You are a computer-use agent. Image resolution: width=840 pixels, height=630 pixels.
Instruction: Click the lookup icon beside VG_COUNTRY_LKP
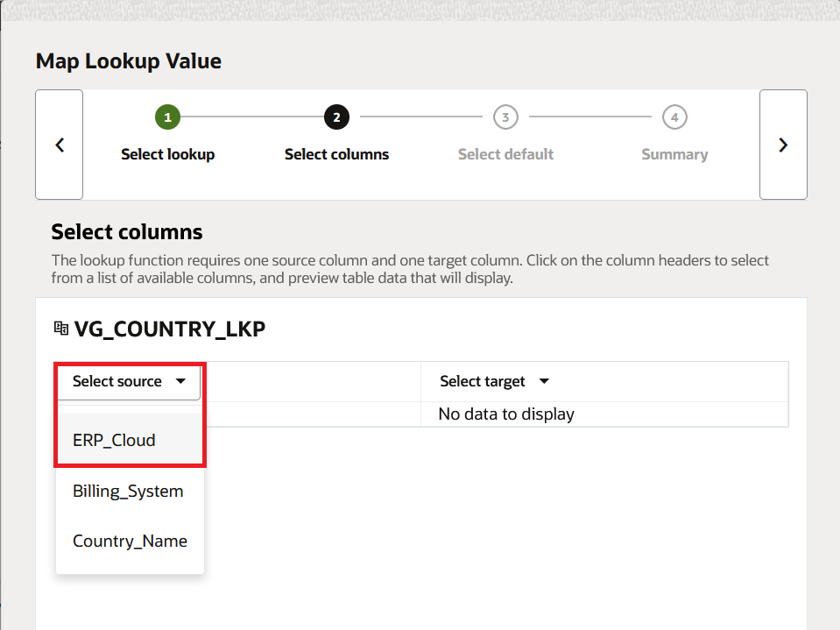point(60,329)
